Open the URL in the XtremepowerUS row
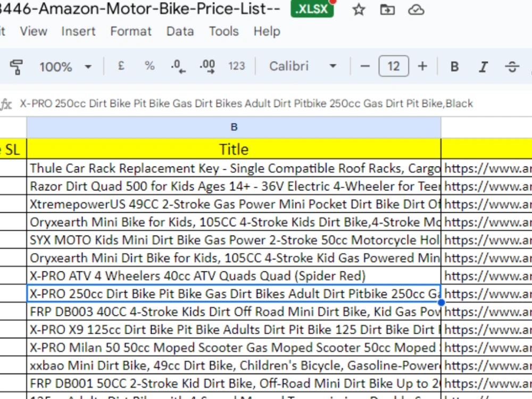 pyautogui.click(x=488, y=204)
